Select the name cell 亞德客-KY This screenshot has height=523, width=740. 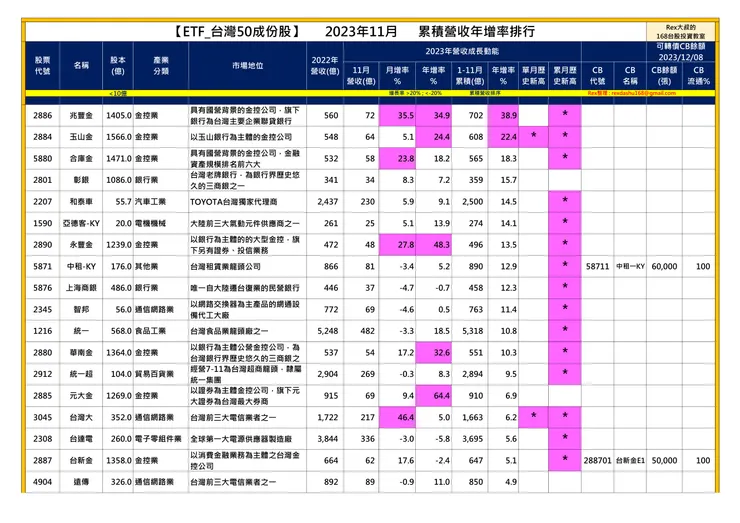(81, 223)
